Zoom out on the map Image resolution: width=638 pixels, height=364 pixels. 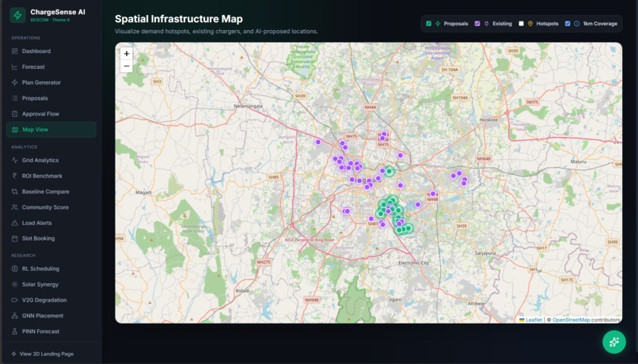(127, 66)
